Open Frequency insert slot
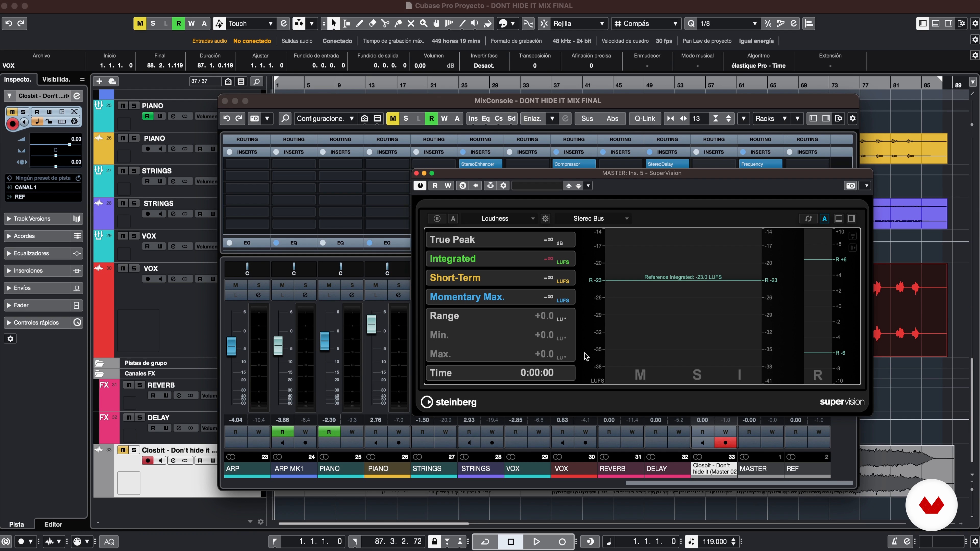The image size is (980, 551). tap(761, 164)
